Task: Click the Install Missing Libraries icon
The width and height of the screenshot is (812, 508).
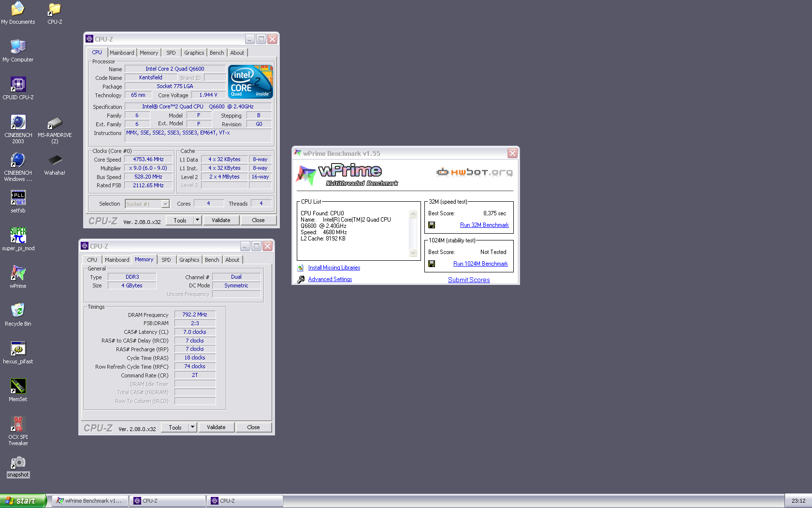Action: (301, 268)
